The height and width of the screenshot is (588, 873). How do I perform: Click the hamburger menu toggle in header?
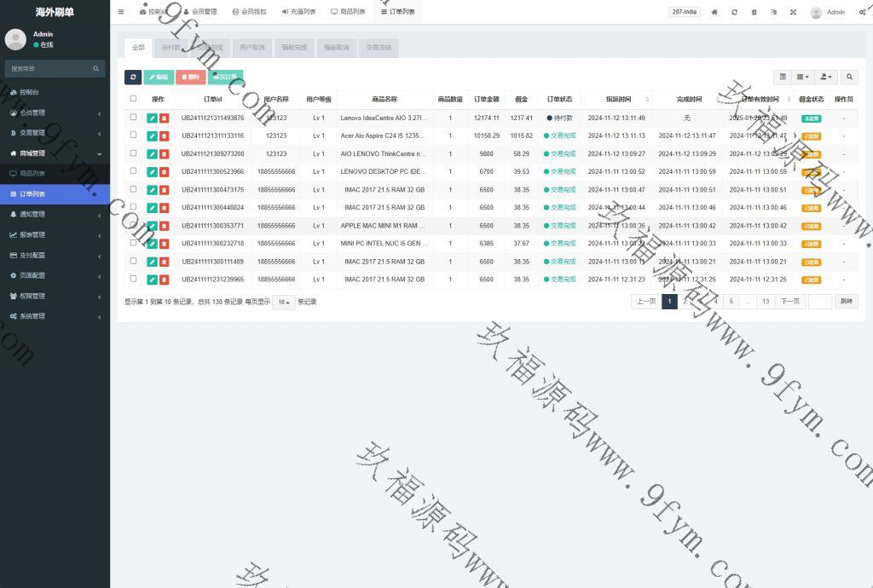click(121, 12)
